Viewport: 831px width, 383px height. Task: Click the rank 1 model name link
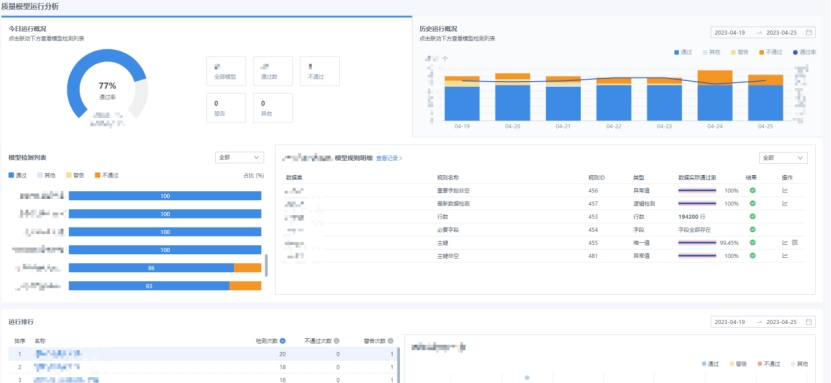(59, 353)
